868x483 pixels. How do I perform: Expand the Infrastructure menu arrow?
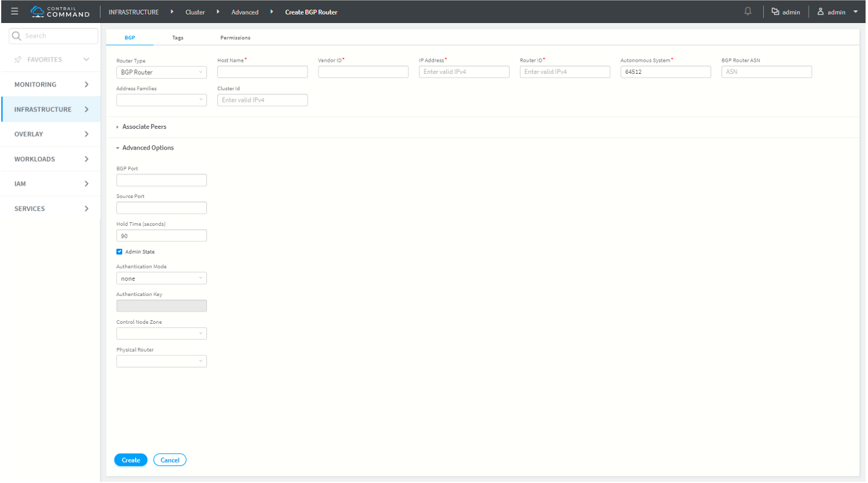click(x=87, y=110)
